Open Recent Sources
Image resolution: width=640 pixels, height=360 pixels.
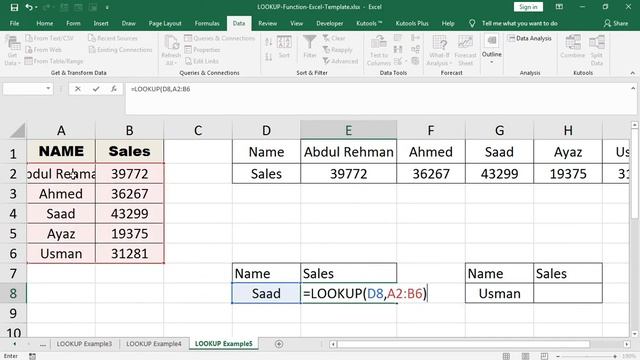coord(113,38)
